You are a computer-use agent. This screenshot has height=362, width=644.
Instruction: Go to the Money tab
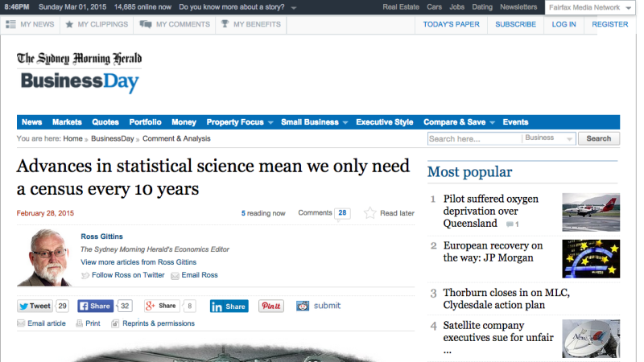(x=184, y=122)
